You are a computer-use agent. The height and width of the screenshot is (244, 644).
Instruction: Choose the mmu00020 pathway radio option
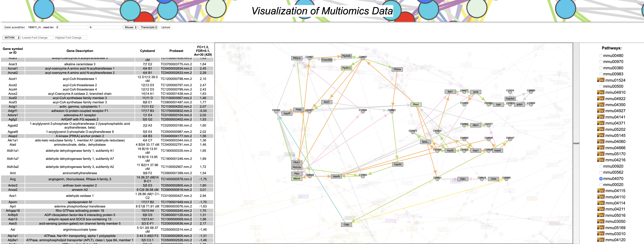point(601,185)
